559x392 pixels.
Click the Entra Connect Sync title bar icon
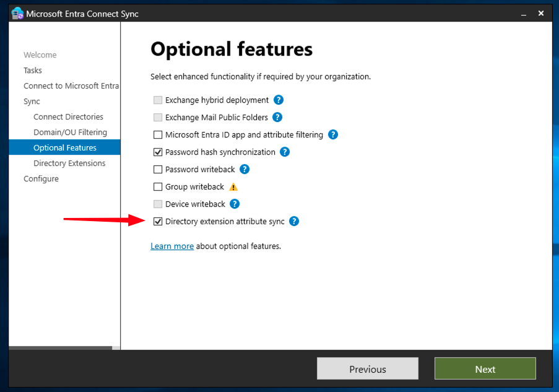point(17,14)
